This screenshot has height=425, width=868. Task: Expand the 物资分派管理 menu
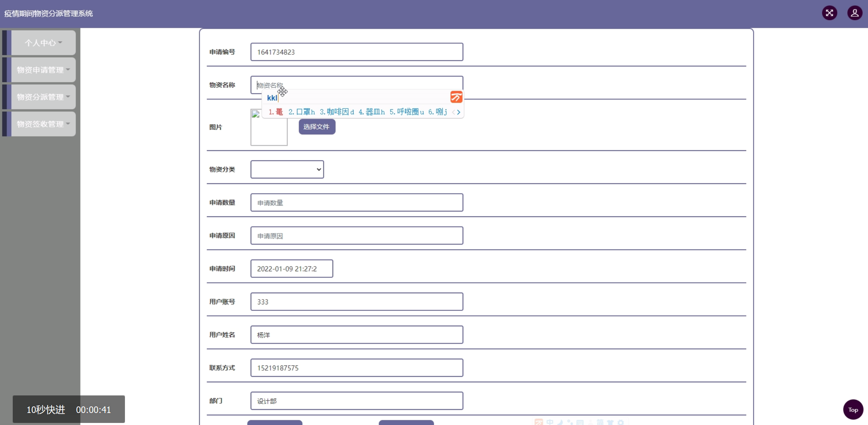[x=43, y=97]
